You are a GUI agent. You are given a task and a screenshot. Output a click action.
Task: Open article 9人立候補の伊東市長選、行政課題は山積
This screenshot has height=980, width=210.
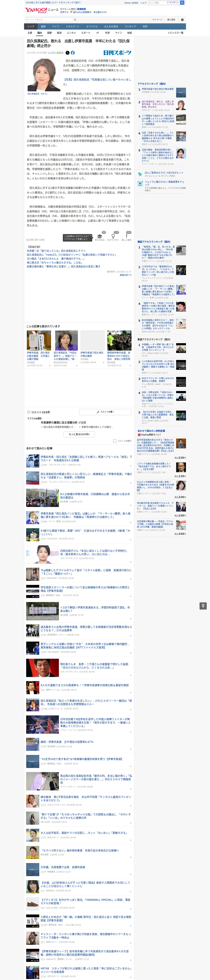tap(95, 496)
